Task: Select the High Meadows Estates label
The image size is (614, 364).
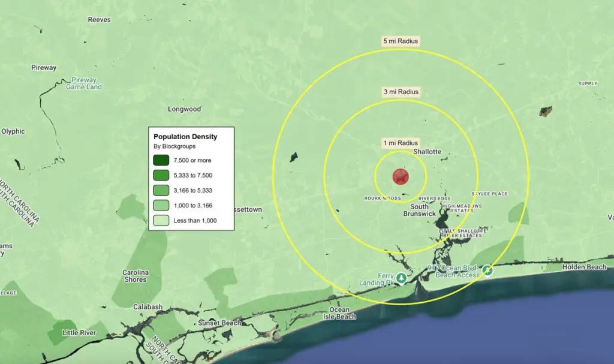Action: [x=462, y=208]
